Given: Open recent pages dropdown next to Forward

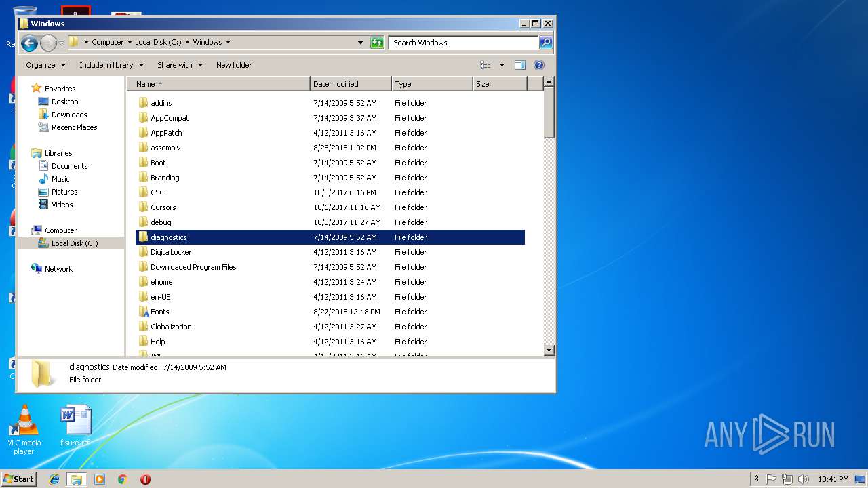Looking at the screenshot, I should (x=61, y=43).
